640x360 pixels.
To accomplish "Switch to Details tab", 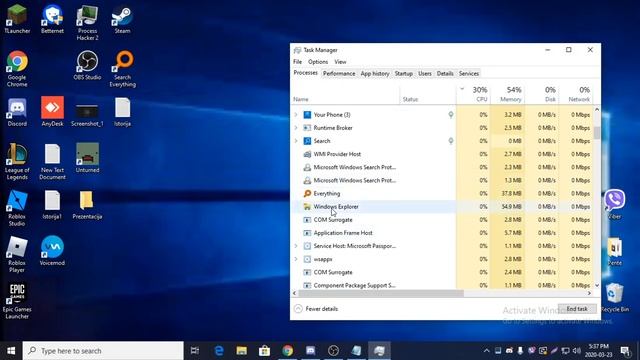I will pyautogui.click(x=445, y=73).
